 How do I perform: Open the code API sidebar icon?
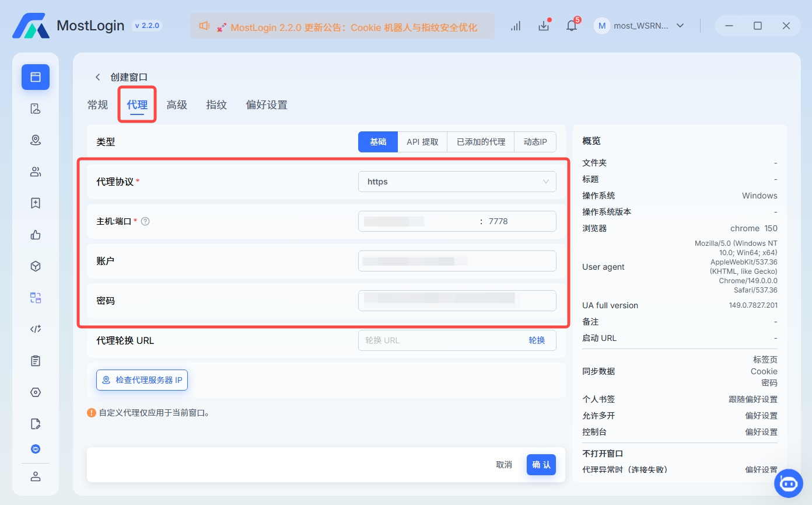click(36, 329)
